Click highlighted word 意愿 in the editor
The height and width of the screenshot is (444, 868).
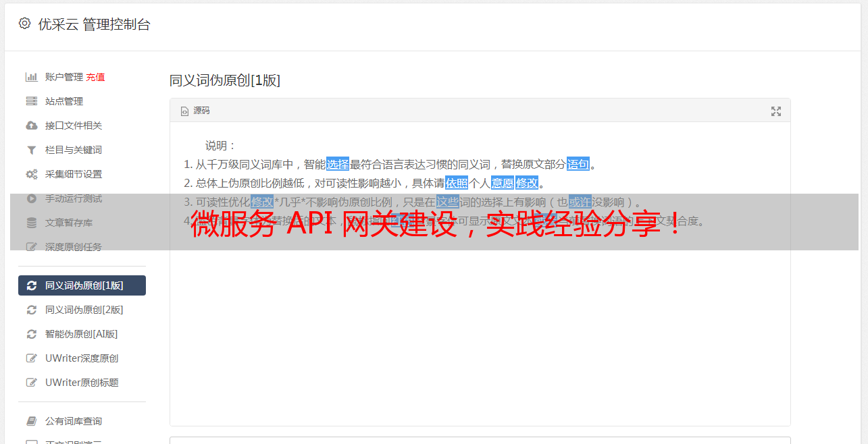[x=503, y=183]
